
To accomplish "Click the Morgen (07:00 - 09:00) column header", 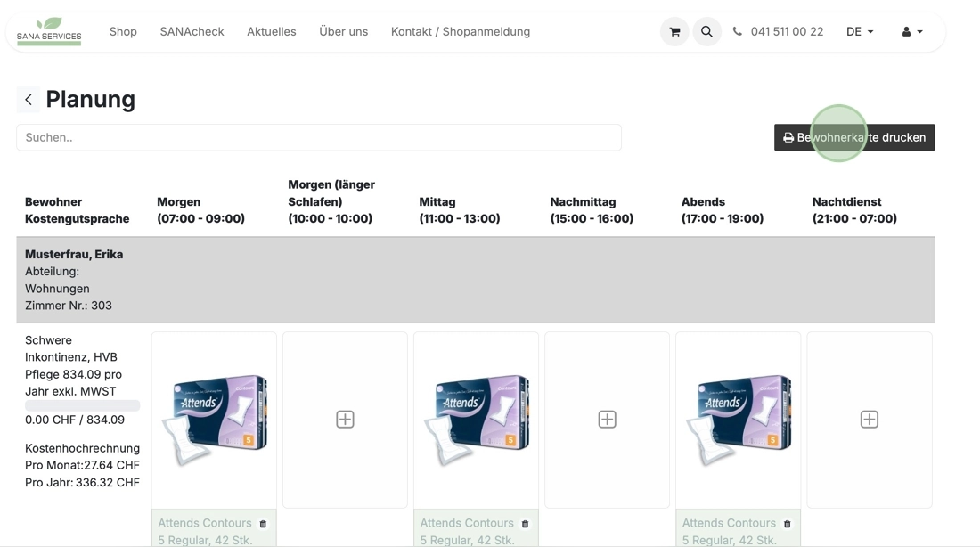I will [200, 210].
